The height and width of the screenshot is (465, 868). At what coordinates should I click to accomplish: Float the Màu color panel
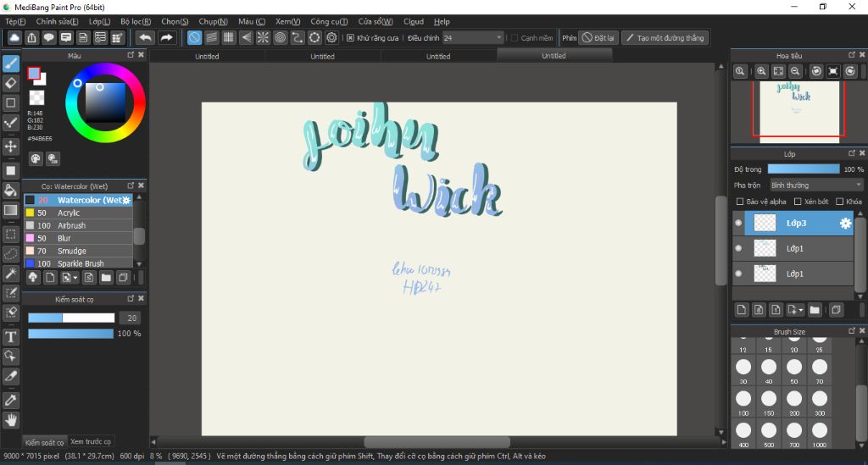point(131,55)
